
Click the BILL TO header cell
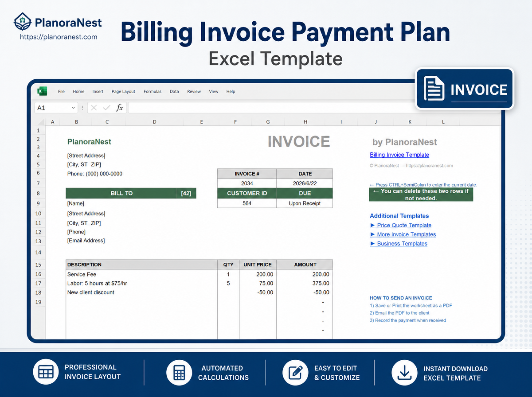(x=121, y=193)
